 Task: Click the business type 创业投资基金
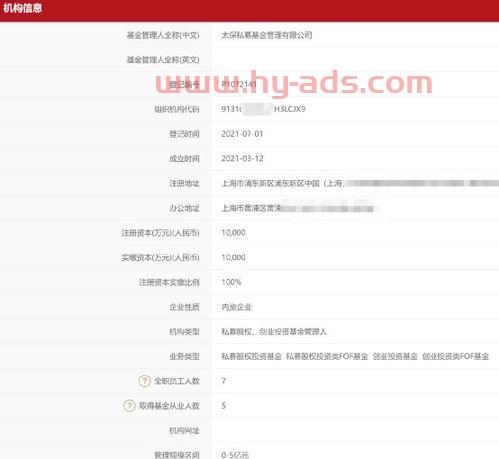click(395, 356)
